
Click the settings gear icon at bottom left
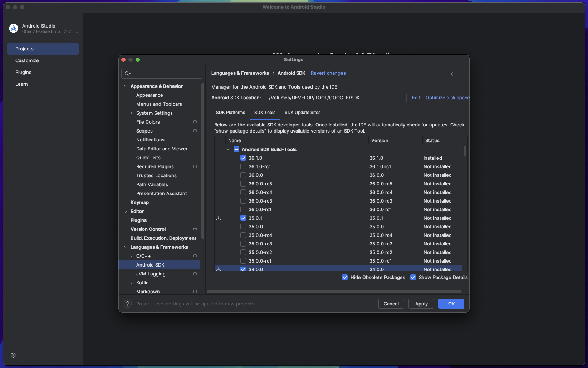(x=13, y=355)
